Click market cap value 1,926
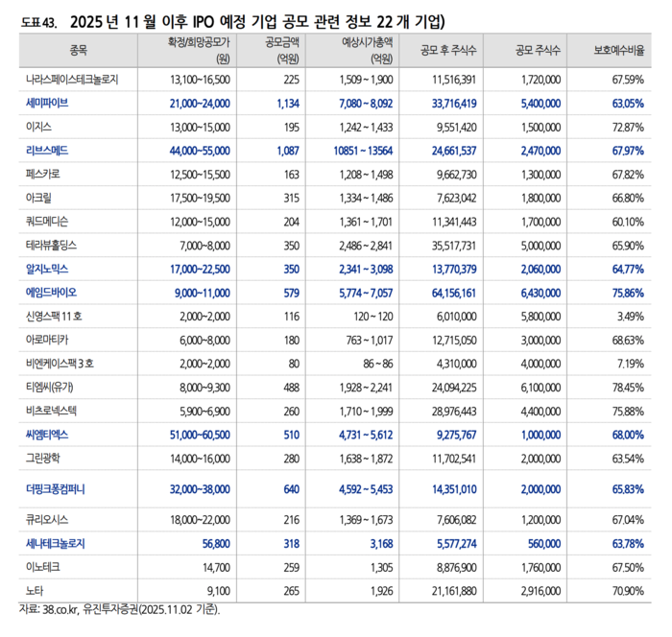This screenshot has height=637, width=672. [382, 591]
